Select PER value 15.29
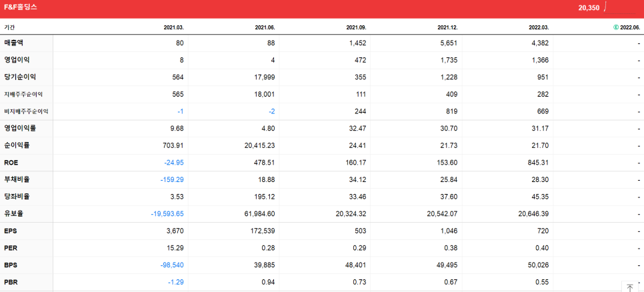644x292 pixels. [x=175, y=249]
